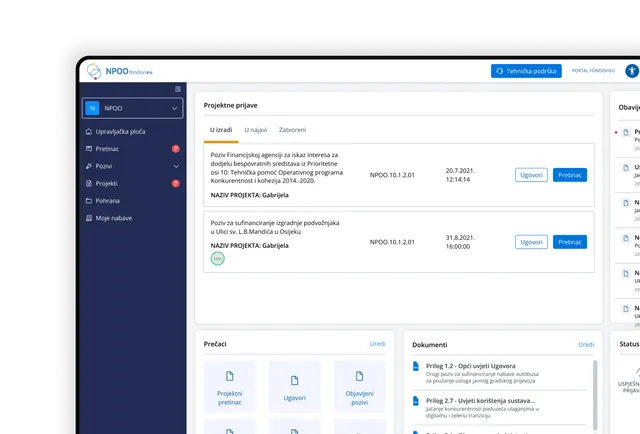Click the Upravljačka ploča home icon
640x434 pixels.
[x=89, y=131]
